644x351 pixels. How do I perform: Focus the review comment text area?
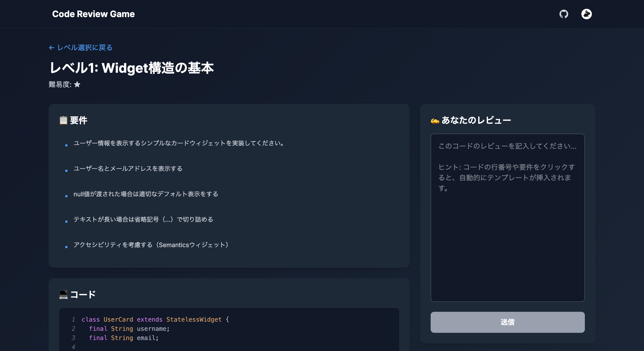[x=507, y=218]
